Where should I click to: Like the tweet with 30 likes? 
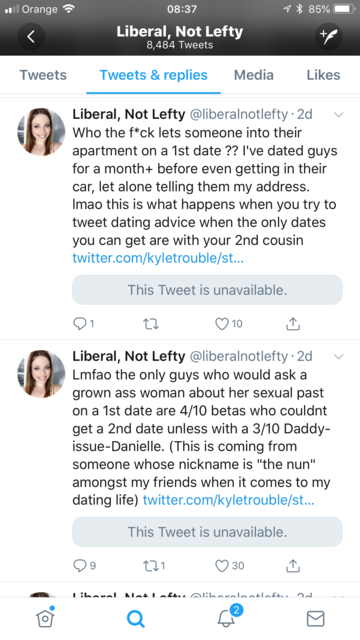point(229,565)
